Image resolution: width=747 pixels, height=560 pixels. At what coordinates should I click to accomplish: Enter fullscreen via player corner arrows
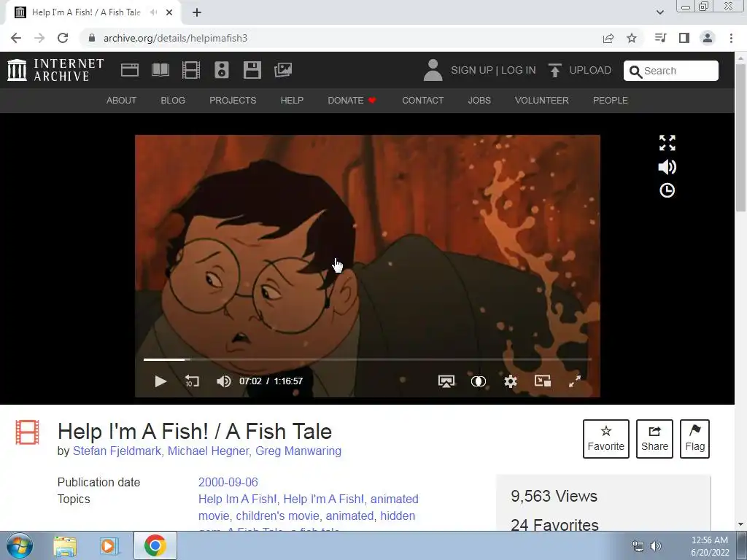(x=575, y=381)
